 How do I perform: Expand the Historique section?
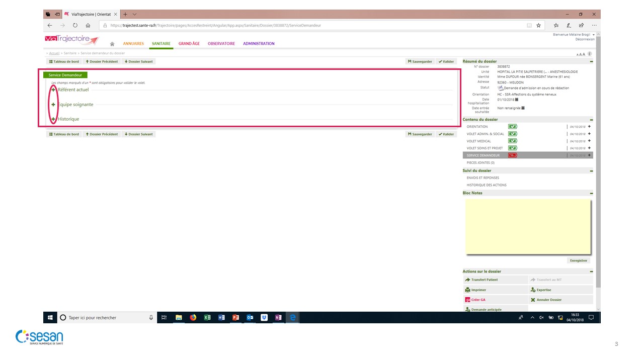coord(53,119)
